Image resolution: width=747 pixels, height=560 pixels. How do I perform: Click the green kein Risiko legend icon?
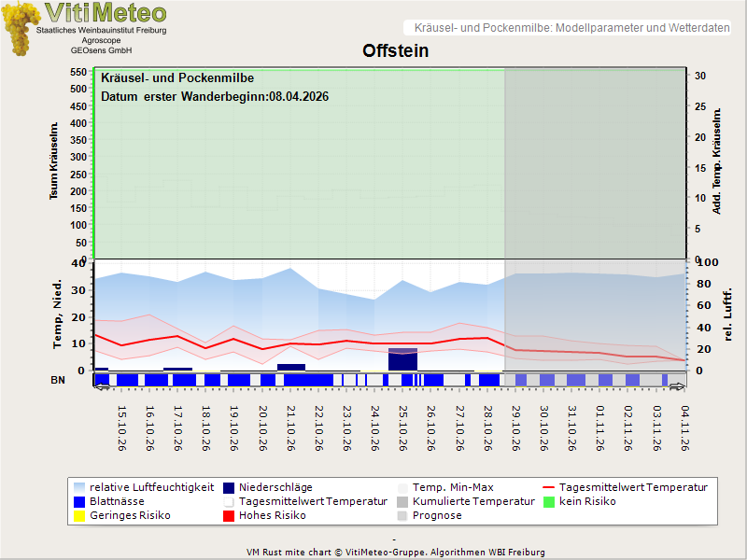pos(549,502)
